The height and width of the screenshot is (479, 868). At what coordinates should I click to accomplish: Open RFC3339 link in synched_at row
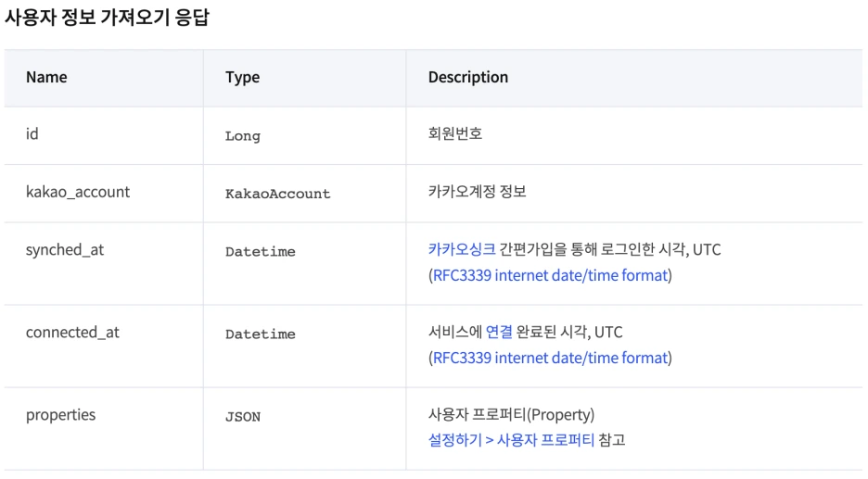click(550, 275)
